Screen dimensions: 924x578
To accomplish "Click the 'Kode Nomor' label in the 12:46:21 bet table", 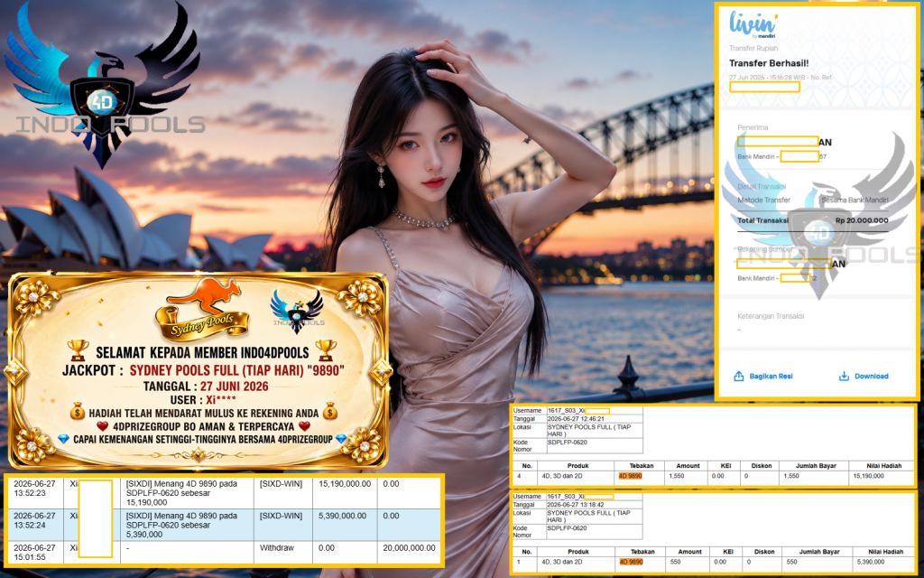I will (x=522, y=446).
